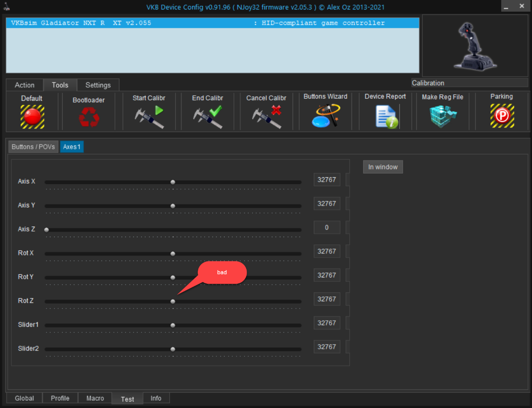This screenshot has height=408, width=532.
Task: Click the joystick app icon in title bar
Action: point(6,6)
